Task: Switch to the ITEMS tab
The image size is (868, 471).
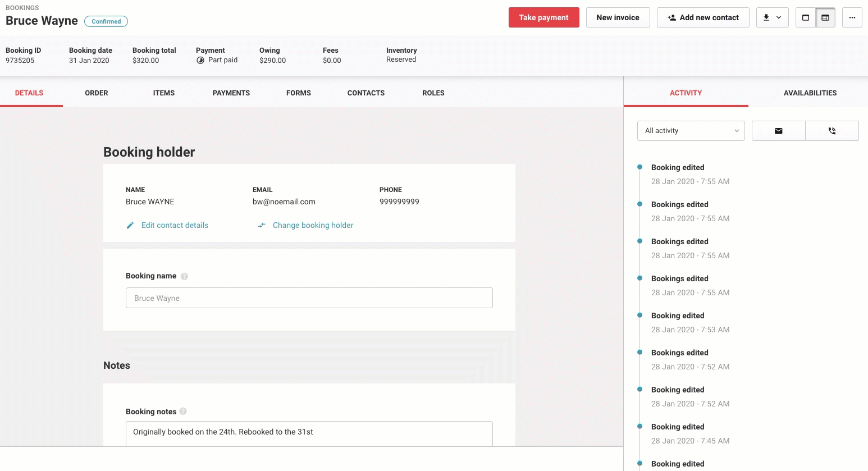Action: coord(164,93)
